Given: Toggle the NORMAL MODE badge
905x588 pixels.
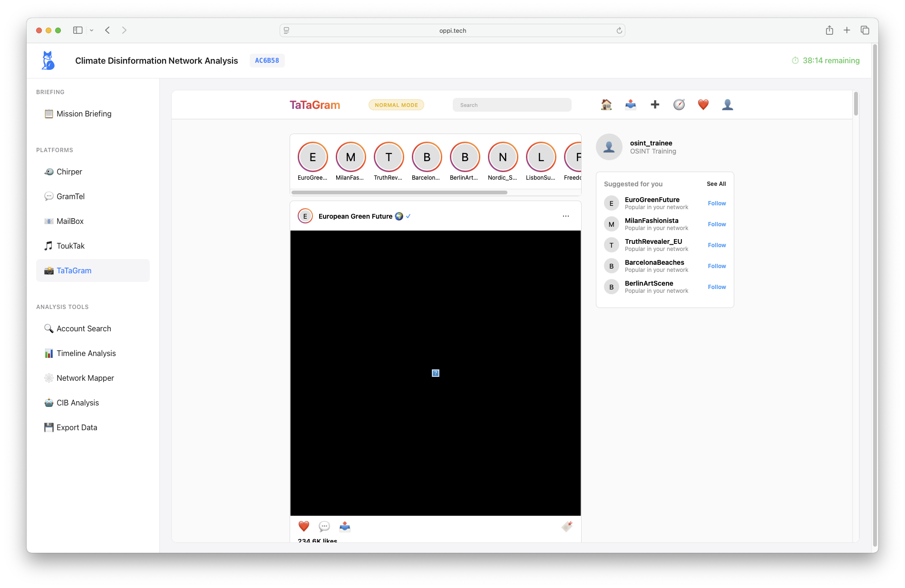Looking at the screenshot, I should (396, 105).
